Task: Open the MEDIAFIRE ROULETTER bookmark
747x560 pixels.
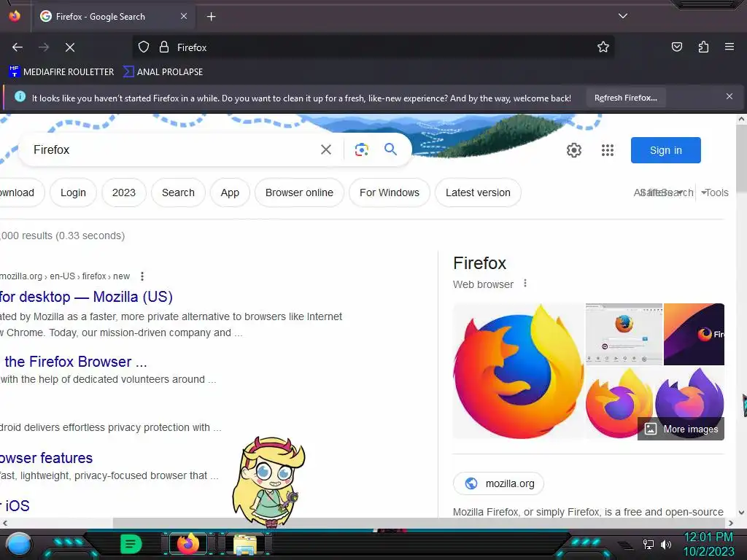Action: click(61, 72)
